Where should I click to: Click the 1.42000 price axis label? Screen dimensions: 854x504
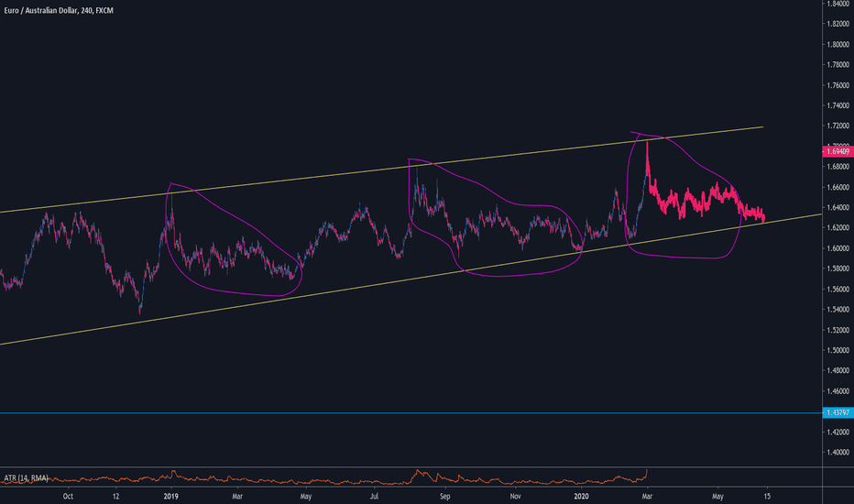pos(838,432)
